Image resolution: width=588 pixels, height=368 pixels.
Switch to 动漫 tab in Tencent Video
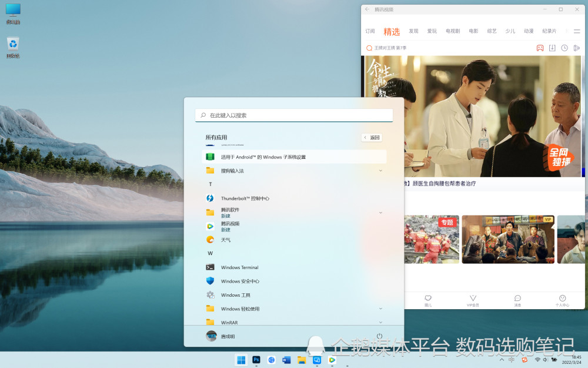point(529,31)
